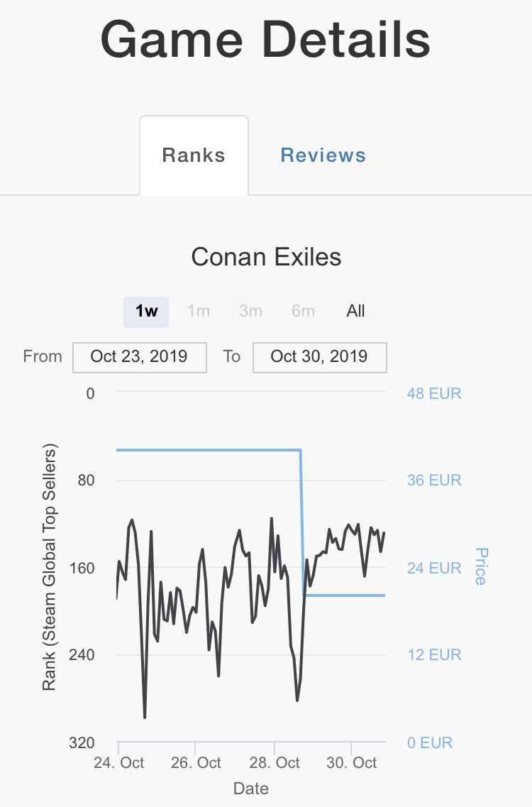Click the 36 EUR price label
The image size is (532, 807).
click(x=434, y=481)
